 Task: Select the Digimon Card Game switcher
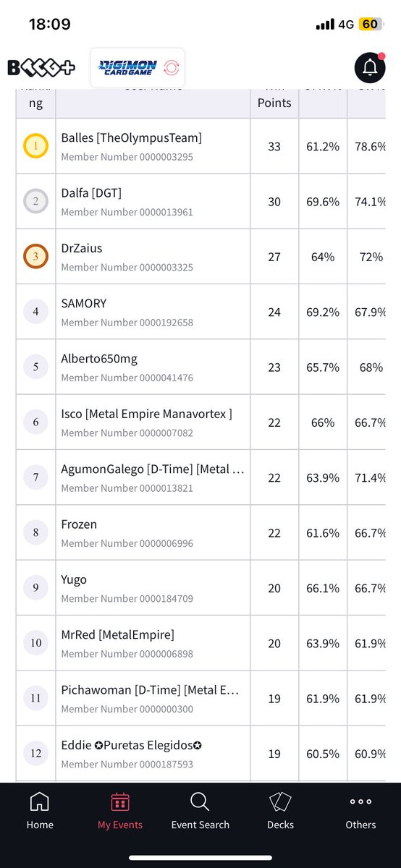coord(138,68)
